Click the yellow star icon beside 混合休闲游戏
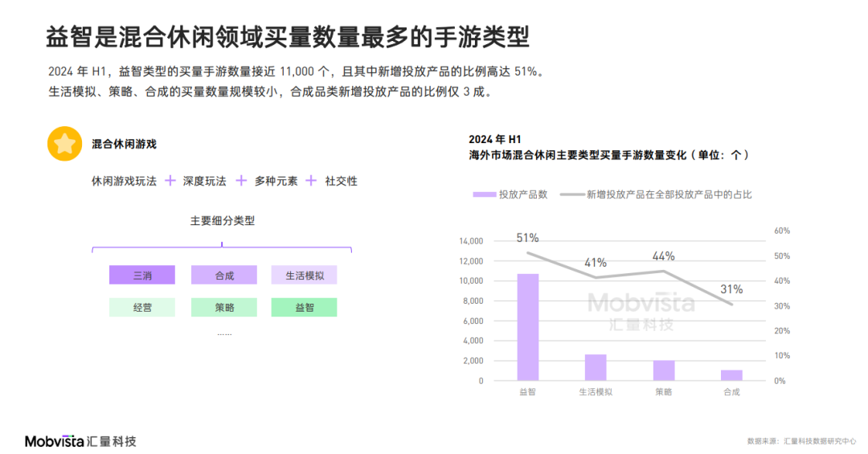Viewport: 868px width, 454px height. [64, 144]
